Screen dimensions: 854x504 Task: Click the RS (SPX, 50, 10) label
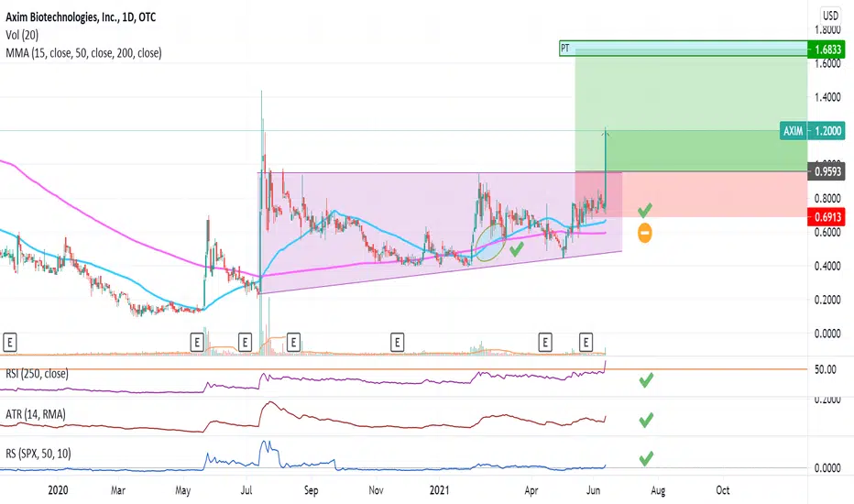tap(38, 454)
